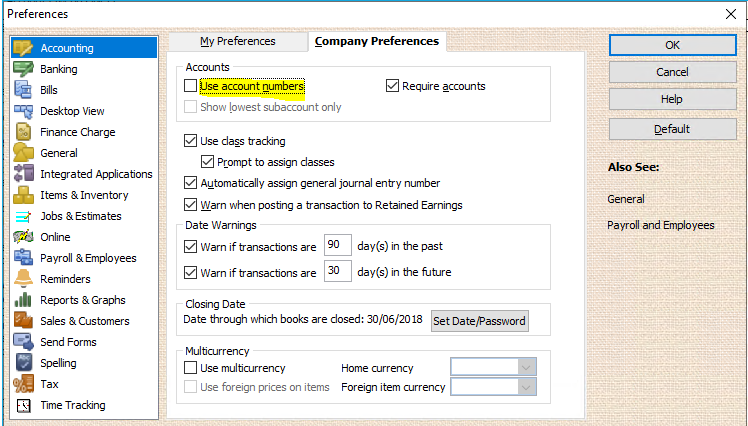This screenshot has height=426, width=748.
Task: Click the Set Date/Password button
Action: pos(479,321)
